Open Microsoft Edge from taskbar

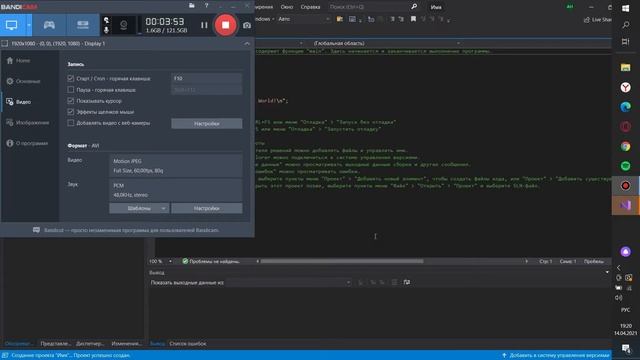626,107
